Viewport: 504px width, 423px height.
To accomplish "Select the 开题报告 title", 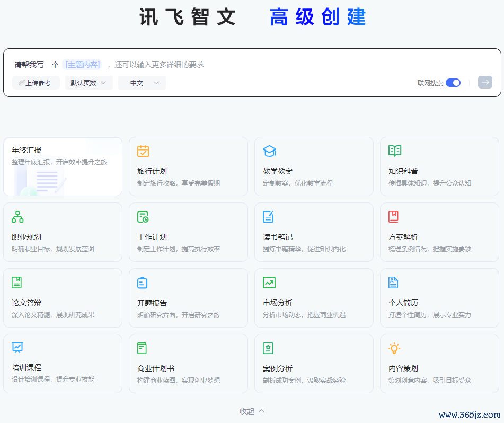I will tap(152, 303).
